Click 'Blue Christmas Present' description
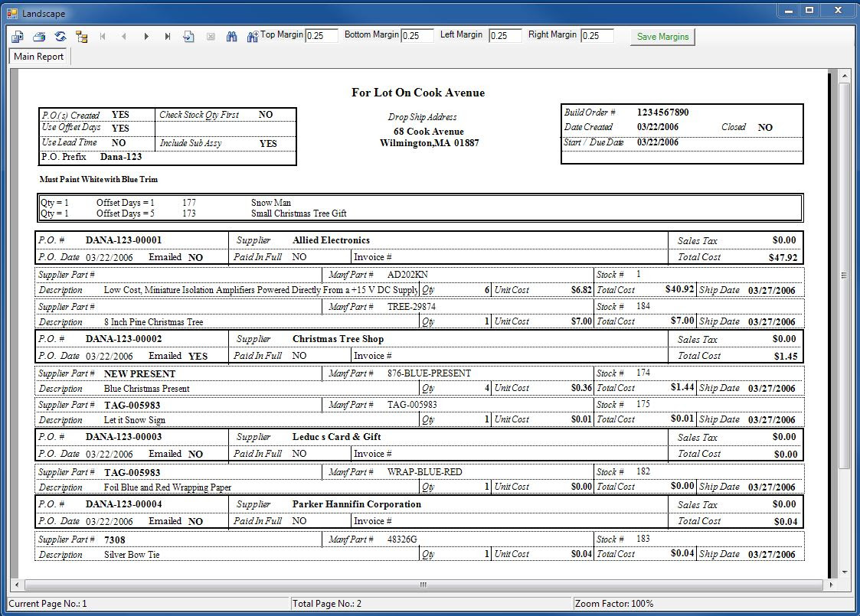860x616 pixels. point(146,389)
